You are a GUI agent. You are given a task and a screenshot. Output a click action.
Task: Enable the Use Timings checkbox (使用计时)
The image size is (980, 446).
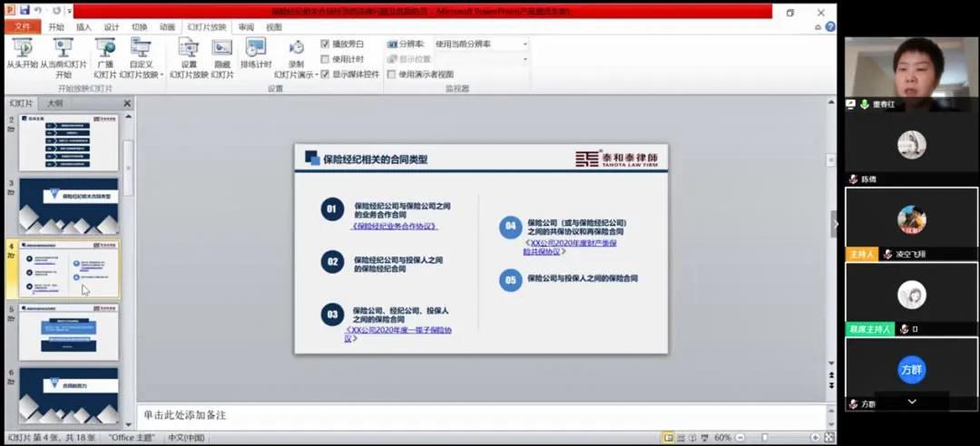pyautogui.click(x=326, y=59)
